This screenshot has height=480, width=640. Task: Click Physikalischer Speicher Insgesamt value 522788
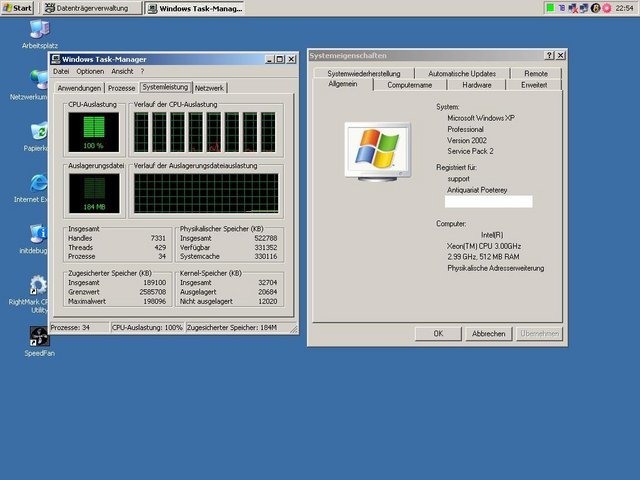(x=266, y=238)
